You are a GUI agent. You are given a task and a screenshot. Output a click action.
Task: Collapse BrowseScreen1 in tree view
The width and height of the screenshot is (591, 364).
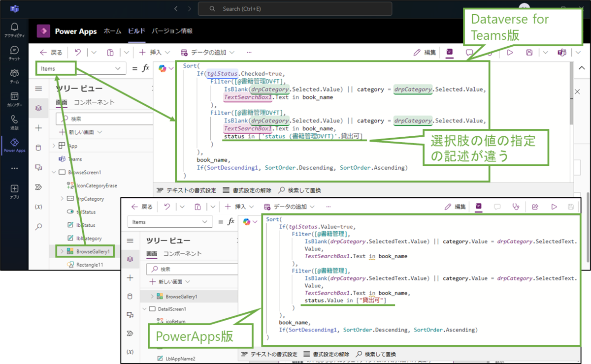(54, 173)
